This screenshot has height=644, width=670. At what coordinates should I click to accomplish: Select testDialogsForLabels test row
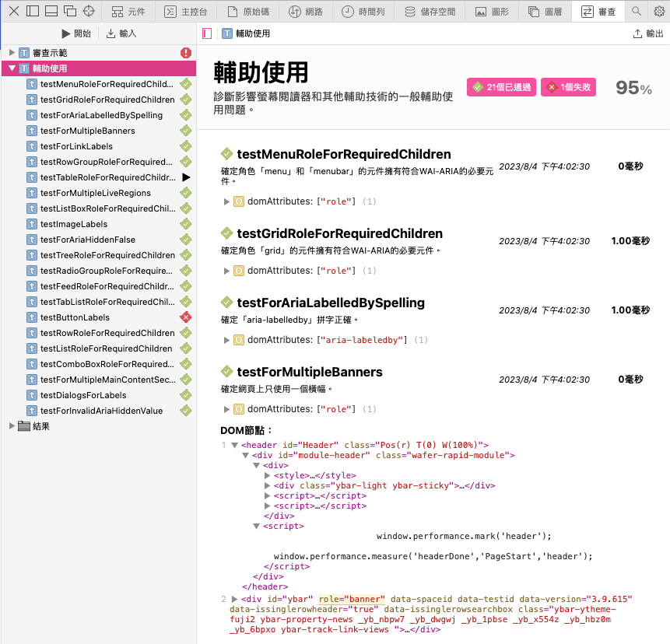coord(99,395)
